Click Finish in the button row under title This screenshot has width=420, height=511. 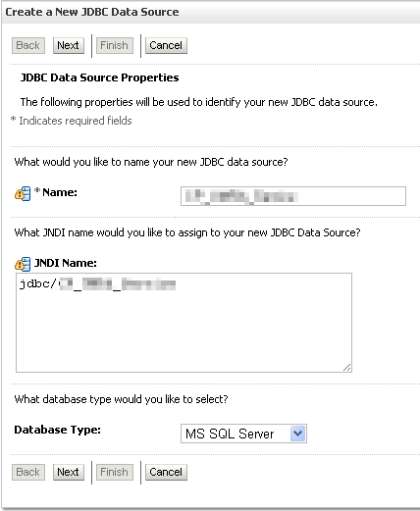(114, 45)
